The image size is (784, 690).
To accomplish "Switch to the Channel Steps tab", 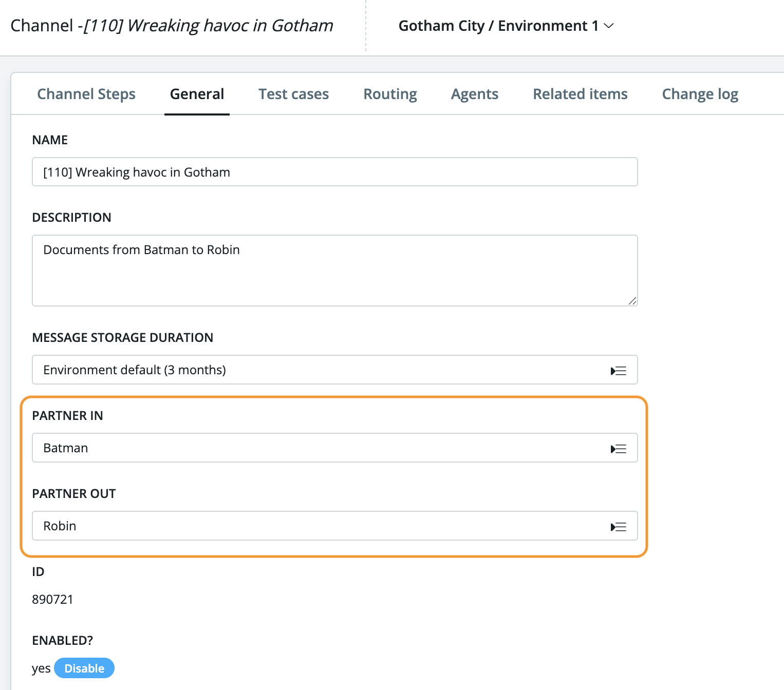I will pyautogui.click(x=86, y=94).
